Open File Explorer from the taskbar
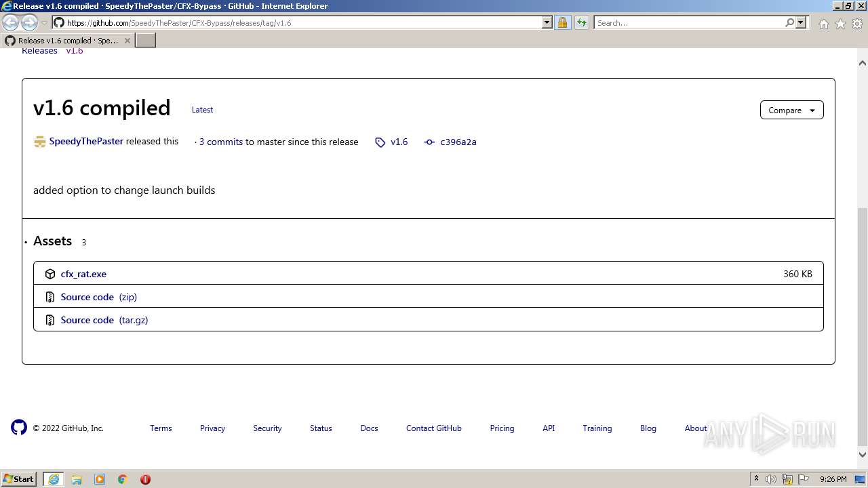Viewport: 868px width, 488px height. pyautogui.click(x=77, y=479)
